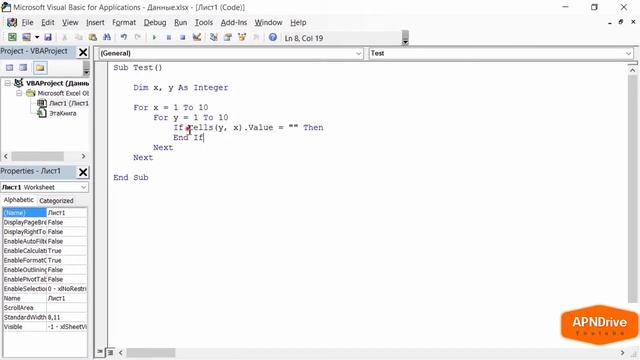Select ЭтаКнига in the project tree
The image size is (640, 360).
click(x=62, y=113)
